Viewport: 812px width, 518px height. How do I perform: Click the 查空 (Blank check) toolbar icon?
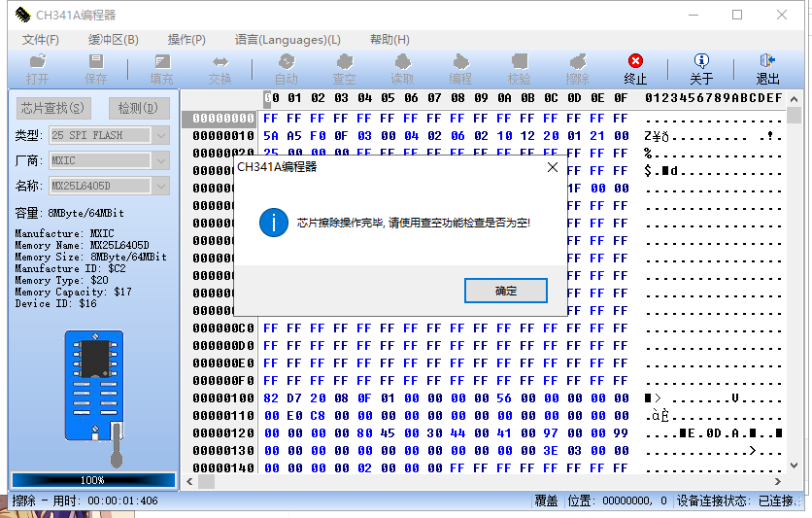click(345, 69)
